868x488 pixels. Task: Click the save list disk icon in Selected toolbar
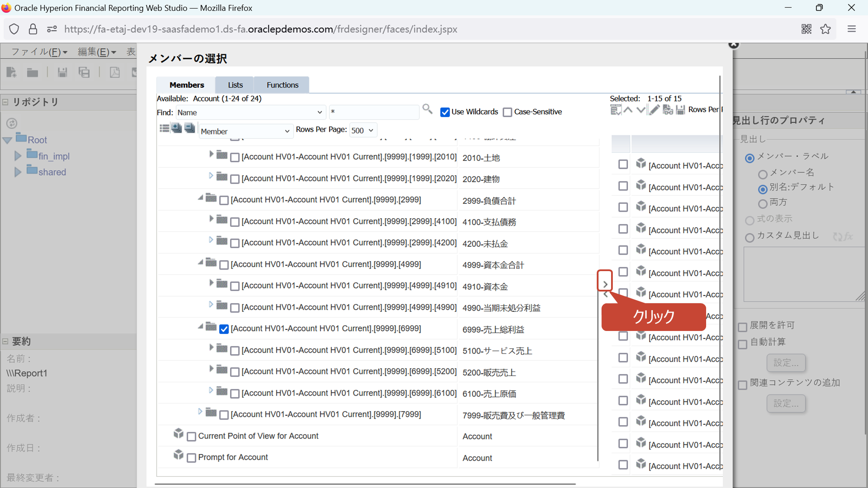[x=681, y=110]
